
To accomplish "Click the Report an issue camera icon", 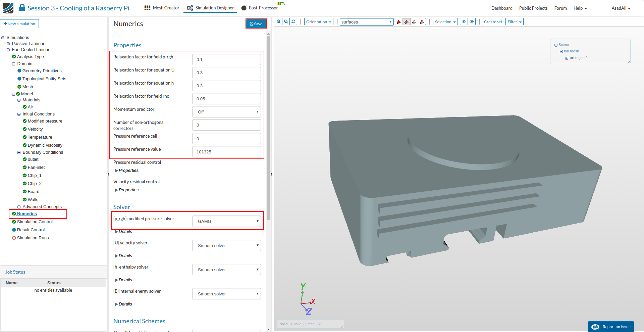I will tap(595, 327).
